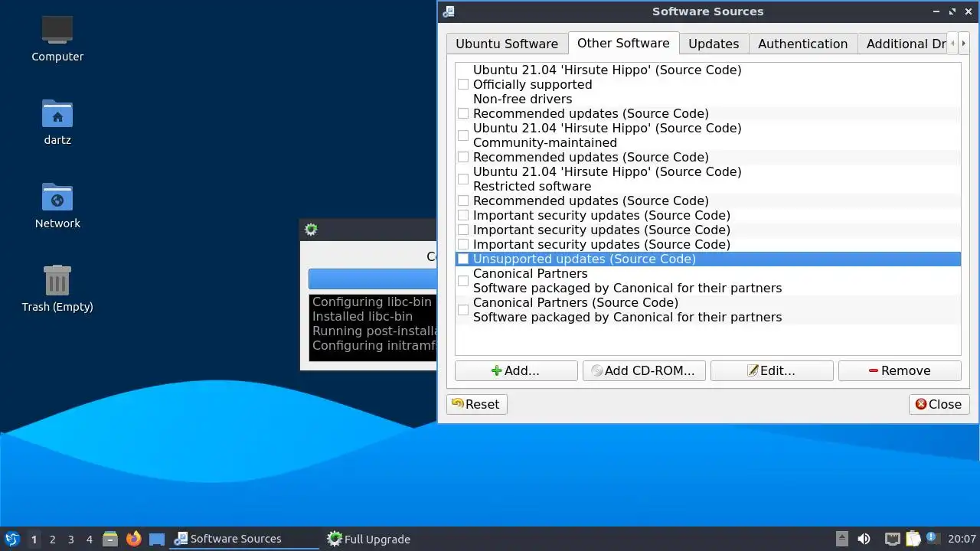Minimize the Software Sources window
This screenshot has width=980, height=551.
click(x=937, y=11)
